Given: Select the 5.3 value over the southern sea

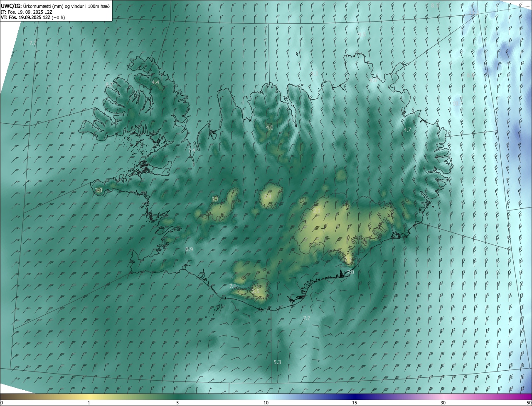Looking at the screenshot, I should [277, 362].
